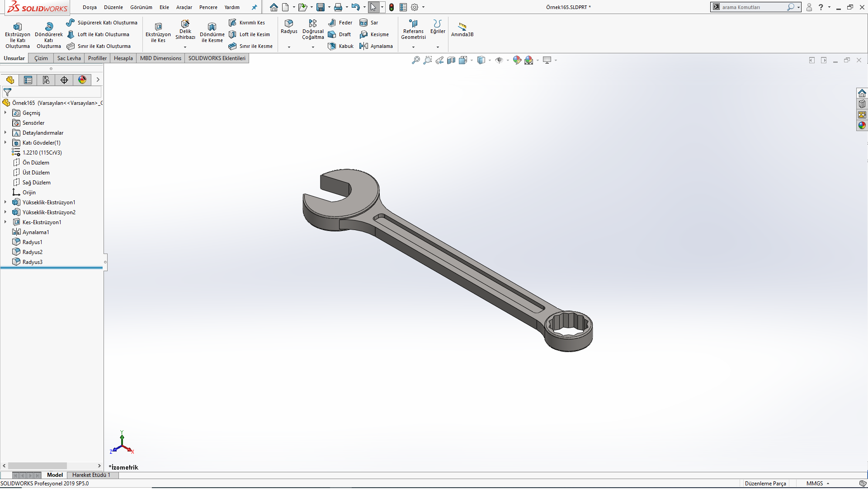Start Anında3B tool
This screenshot has height=489, width=868.
pos(462,30)
